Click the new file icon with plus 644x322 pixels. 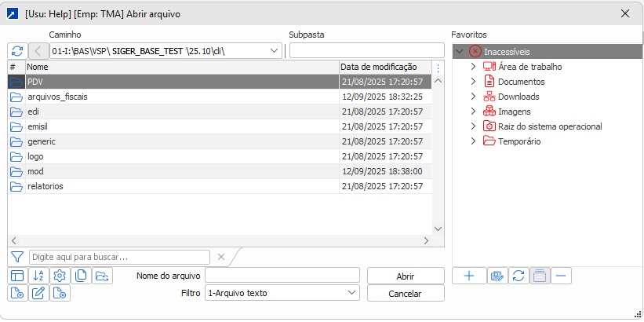point(17,294)
